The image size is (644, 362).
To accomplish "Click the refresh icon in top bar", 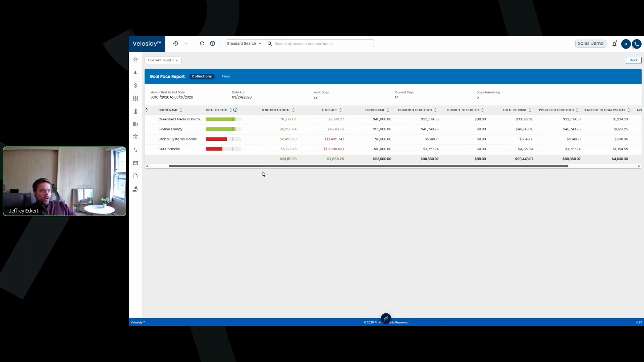I will click(202, 44).
